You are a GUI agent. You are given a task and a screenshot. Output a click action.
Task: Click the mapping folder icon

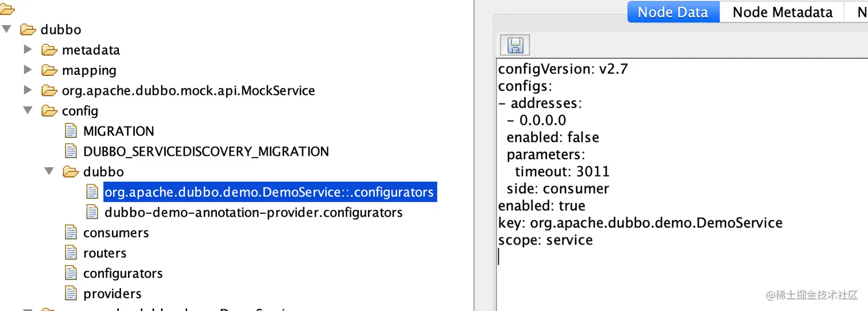pos(51,70)
